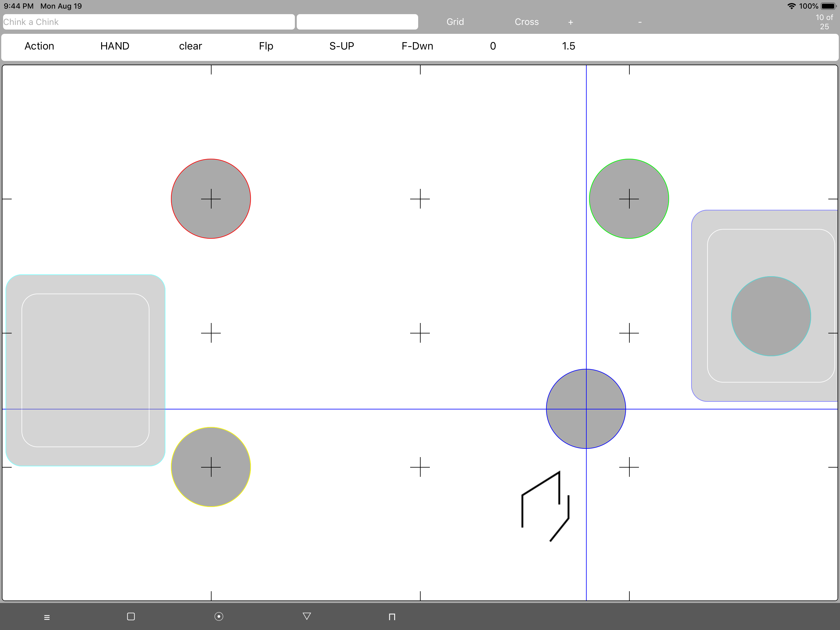Select the yellow-outlined circle
The width and height of the screenshot is (840, 630).
[211, 467]
